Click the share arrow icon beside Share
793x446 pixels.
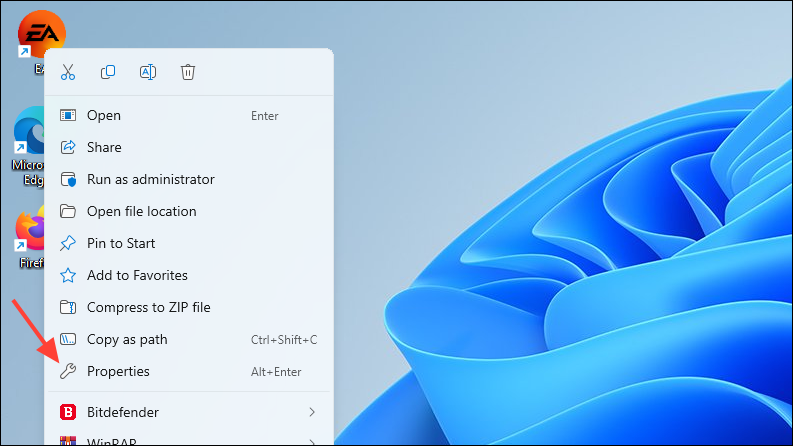[x=68, y=147]
